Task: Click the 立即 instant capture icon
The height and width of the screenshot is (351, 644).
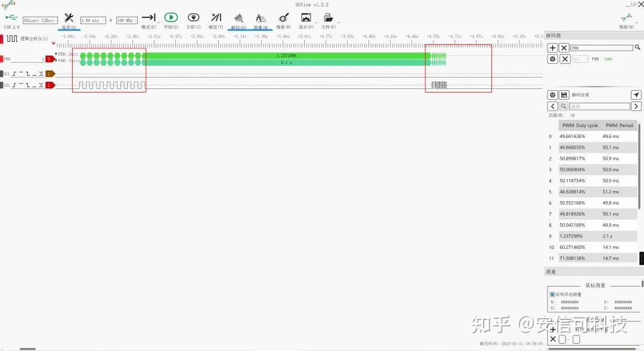Action: 193,18
